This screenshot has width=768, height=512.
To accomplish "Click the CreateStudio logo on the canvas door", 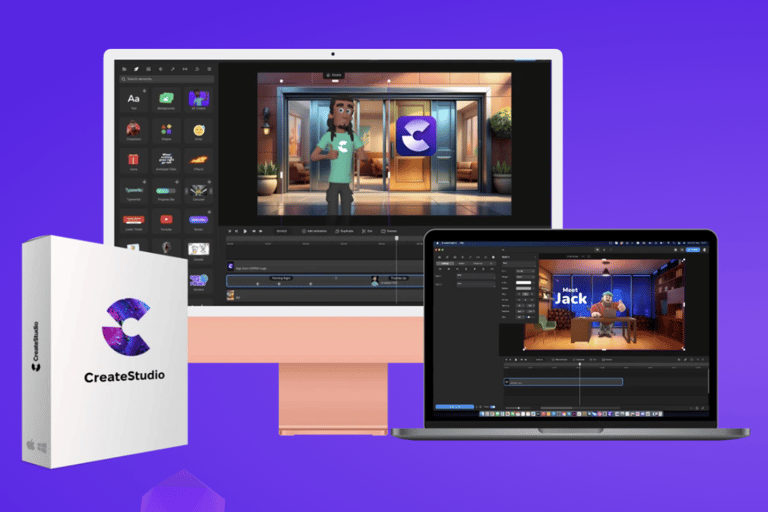I will click(416, 136).
